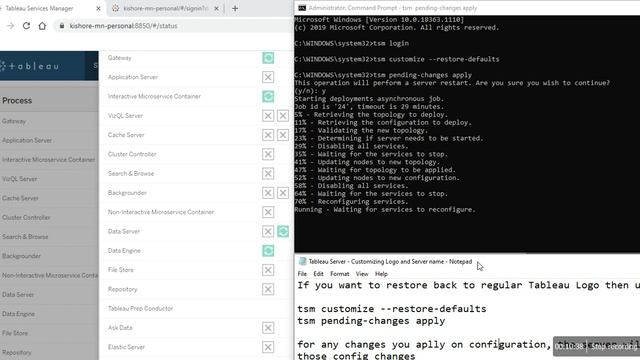Click Tableau Prep Conductor row label

click(140, 309)
